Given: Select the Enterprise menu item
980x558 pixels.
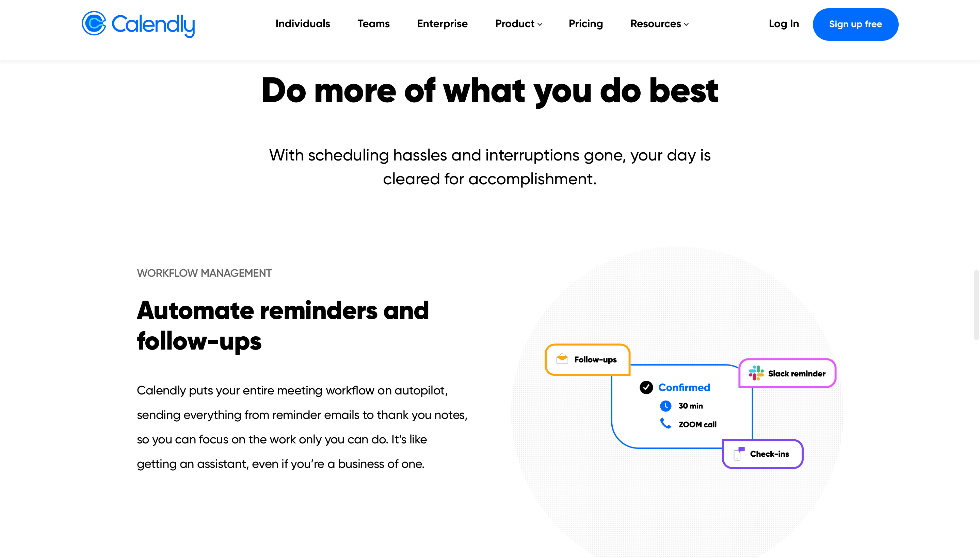Looking at the screenshot, I should pyautogui.click(x=442, y=24).
